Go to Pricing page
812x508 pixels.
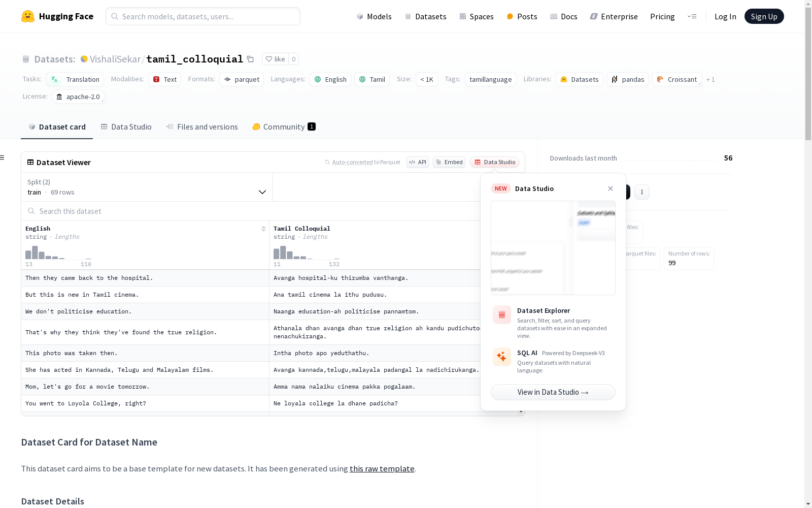click(662, 16)
